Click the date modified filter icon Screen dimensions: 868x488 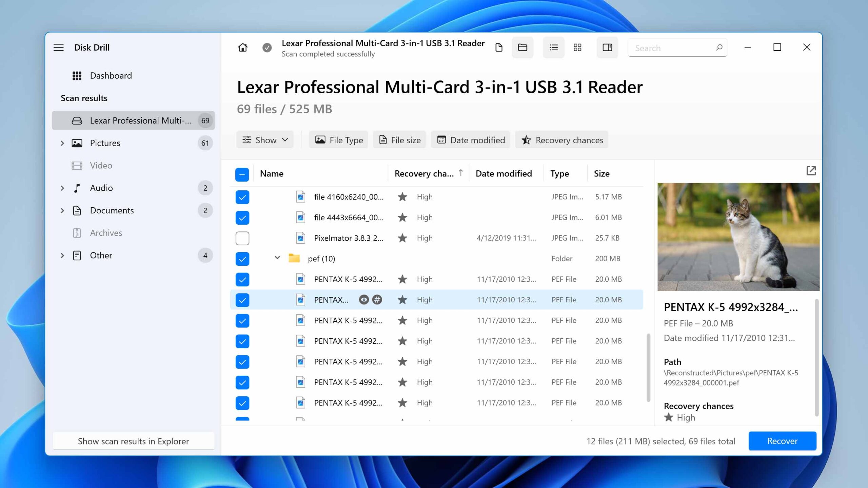point(441,139)
